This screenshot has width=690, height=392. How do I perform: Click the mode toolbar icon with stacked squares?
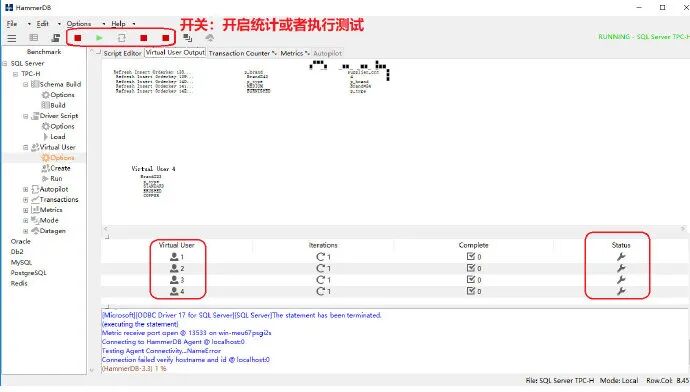(188, 38)
